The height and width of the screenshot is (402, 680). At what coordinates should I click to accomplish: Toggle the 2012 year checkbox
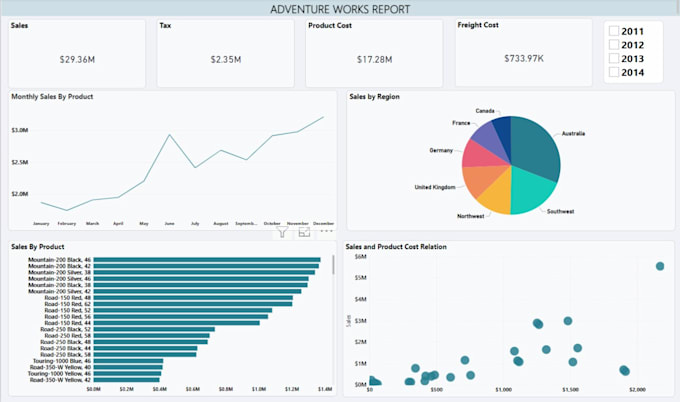pyautogui.click(x=614, y=45)
